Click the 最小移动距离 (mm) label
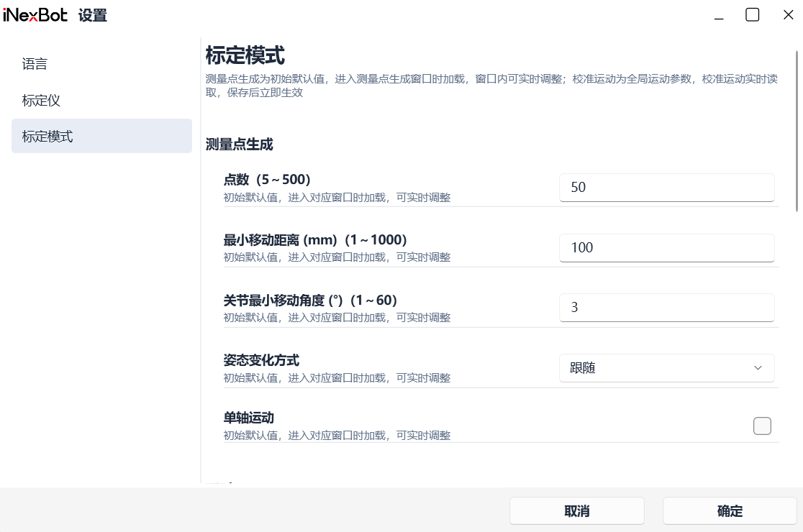This screenshot has width=803, height=532. [315, 240]
